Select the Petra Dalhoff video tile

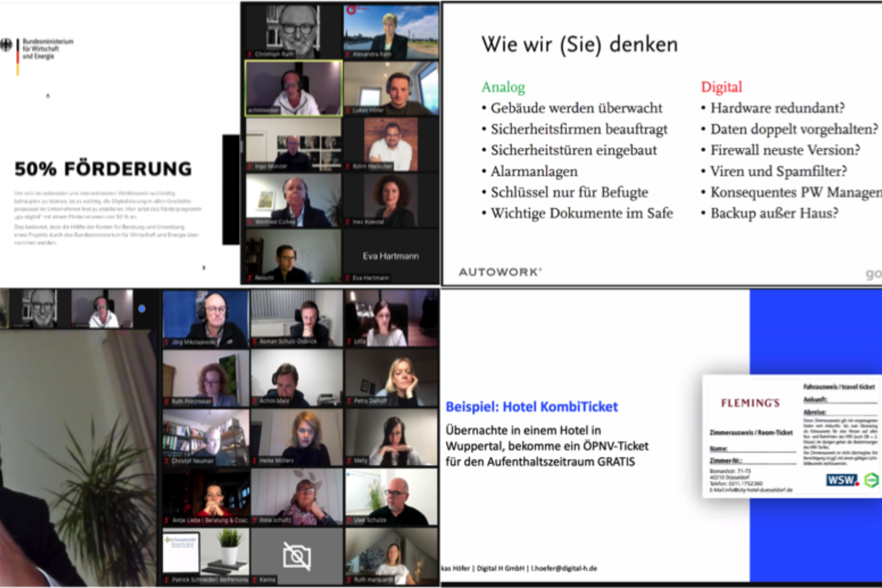point(391,378)
